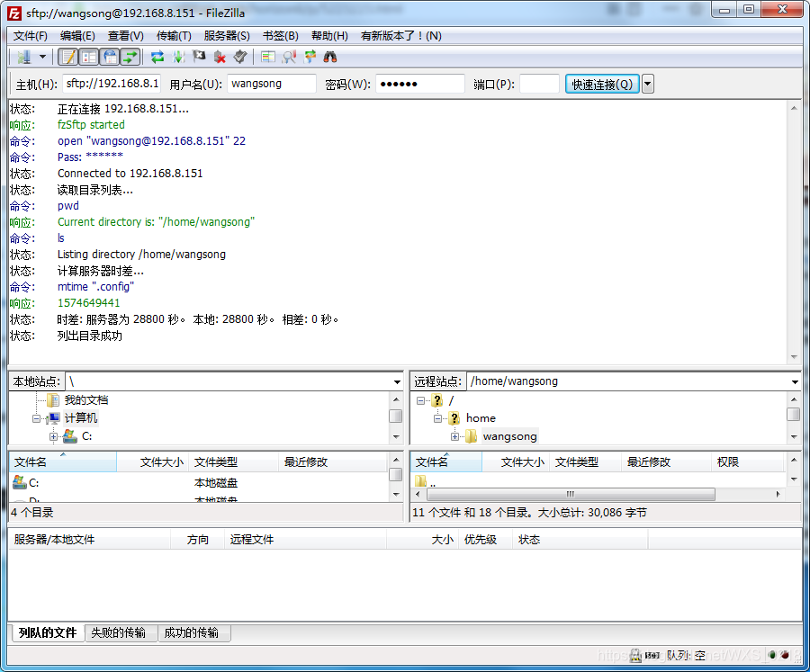Click the 用户名 username field
The image size is (810, 672).
[272, 84]
